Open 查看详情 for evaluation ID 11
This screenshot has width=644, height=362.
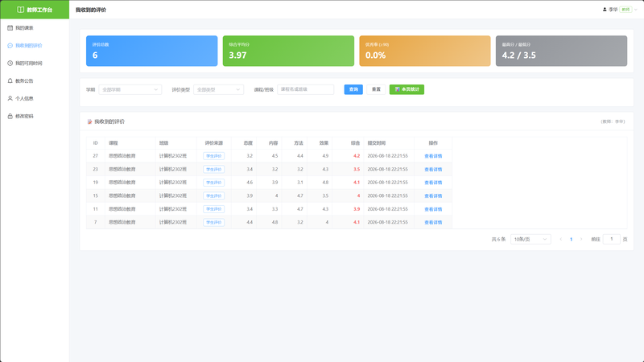pos(433,209)
